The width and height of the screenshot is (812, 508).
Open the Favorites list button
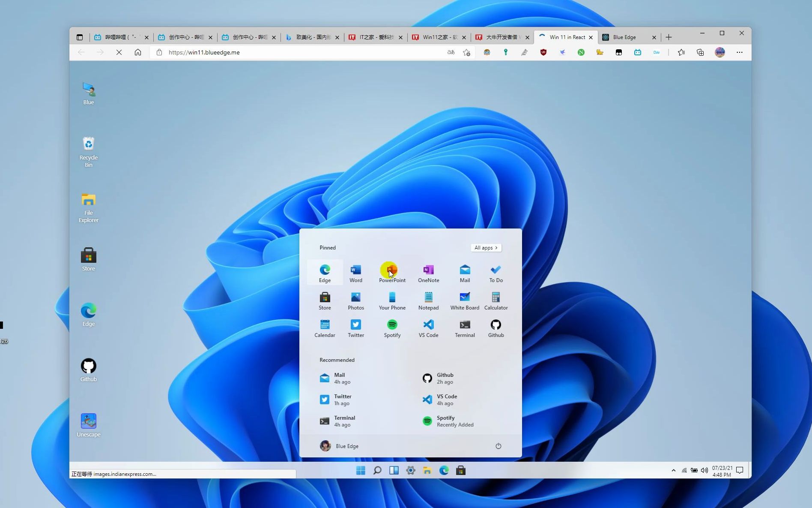[681, 52]
